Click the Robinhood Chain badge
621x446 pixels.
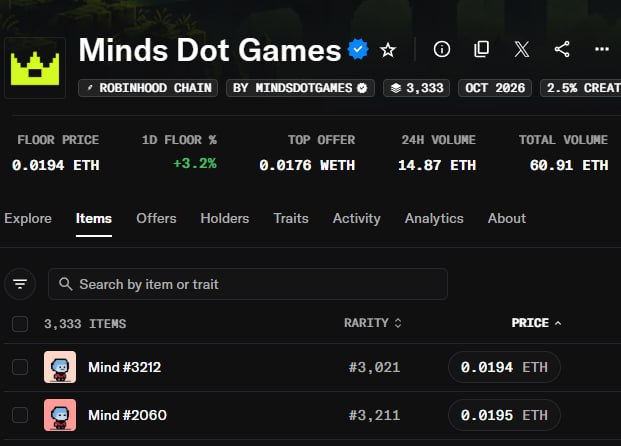[148, 88]
